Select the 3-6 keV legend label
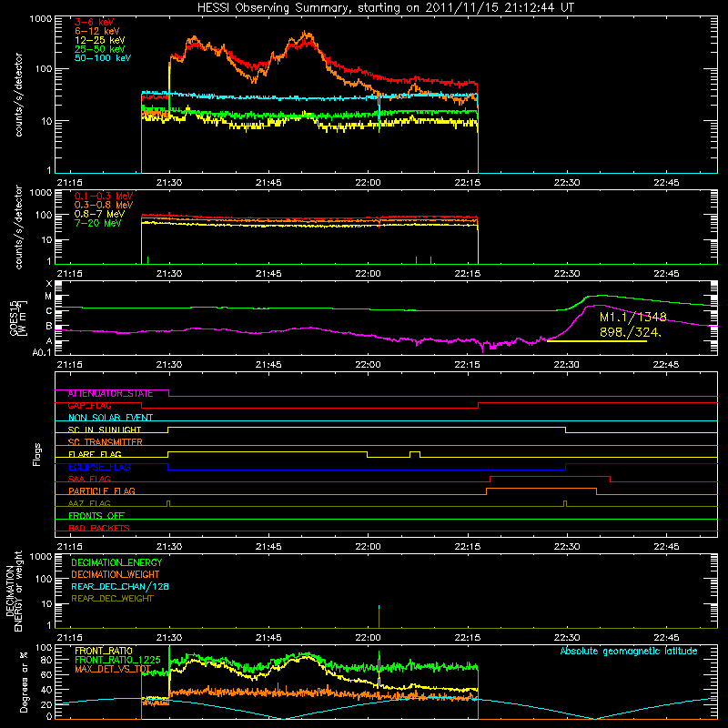The height and width of the screenshot is (728, 728). [x=95, y=22]
